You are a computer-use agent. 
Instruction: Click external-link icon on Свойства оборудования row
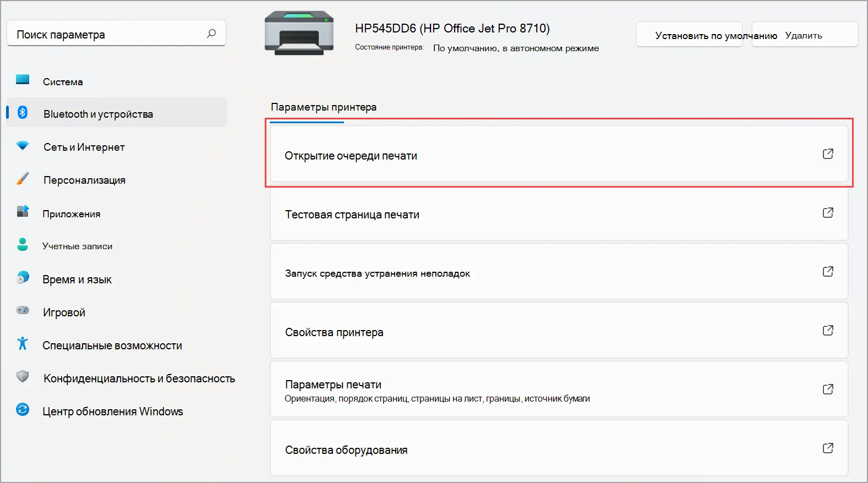(828, 448)
